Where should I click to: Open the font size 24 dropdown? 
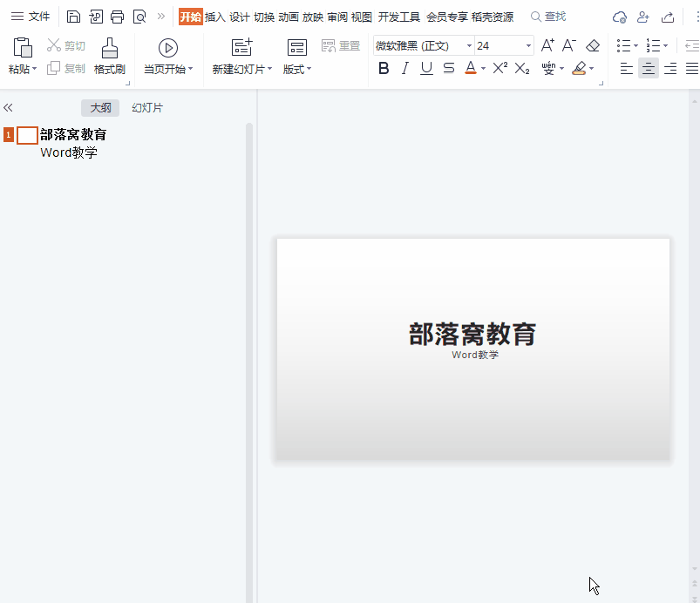pos(497,44)
